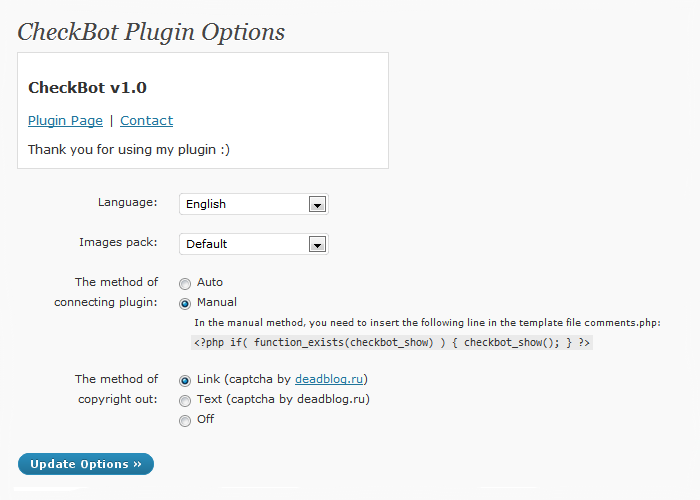Screen dimensions: 700x500
Task: Expand the Language dropdown arrow
Action: pos(317,204)
